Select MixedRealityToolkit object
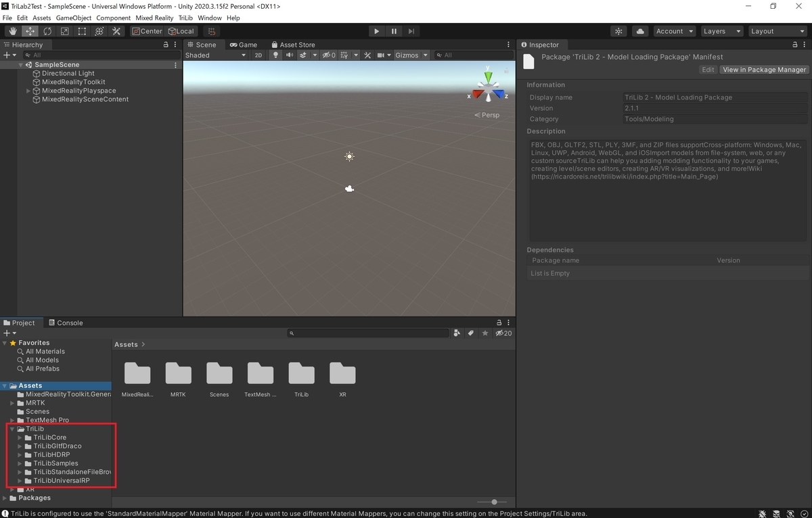 [73, 82]
